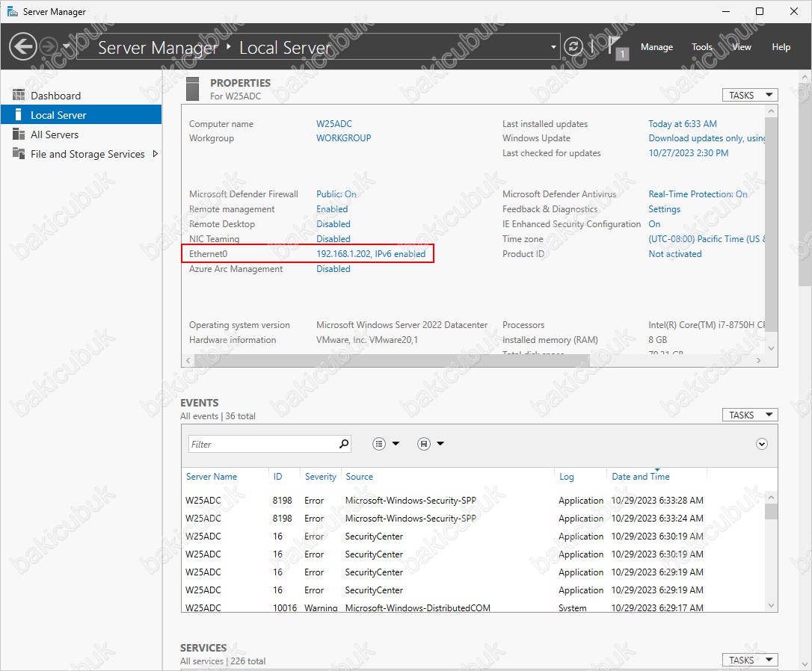812x671 pixels.
Task: Open the notifications flag
Action: pyautogui.click(x=618, y=48)
